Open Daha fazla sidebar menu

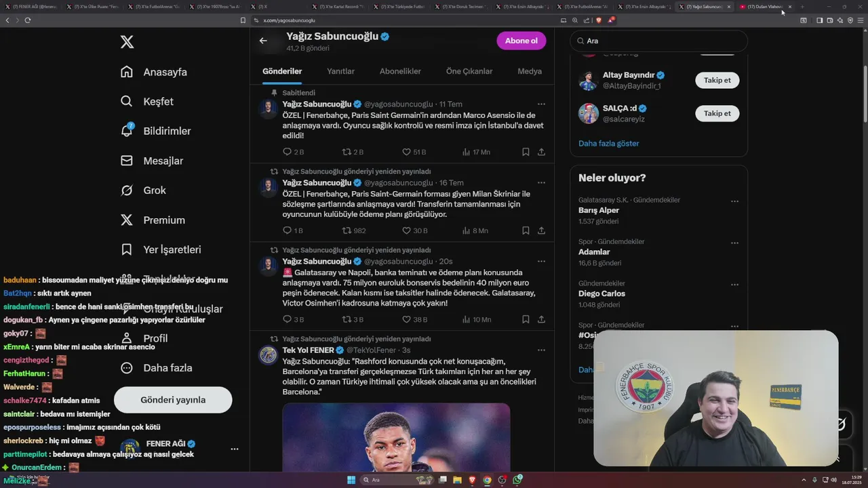(156, 368)
